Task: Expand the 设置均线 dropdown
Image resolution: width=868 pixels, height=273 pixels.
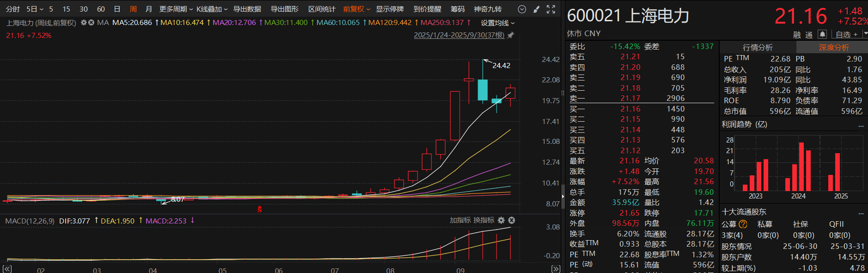Action: tap(498, 23)
